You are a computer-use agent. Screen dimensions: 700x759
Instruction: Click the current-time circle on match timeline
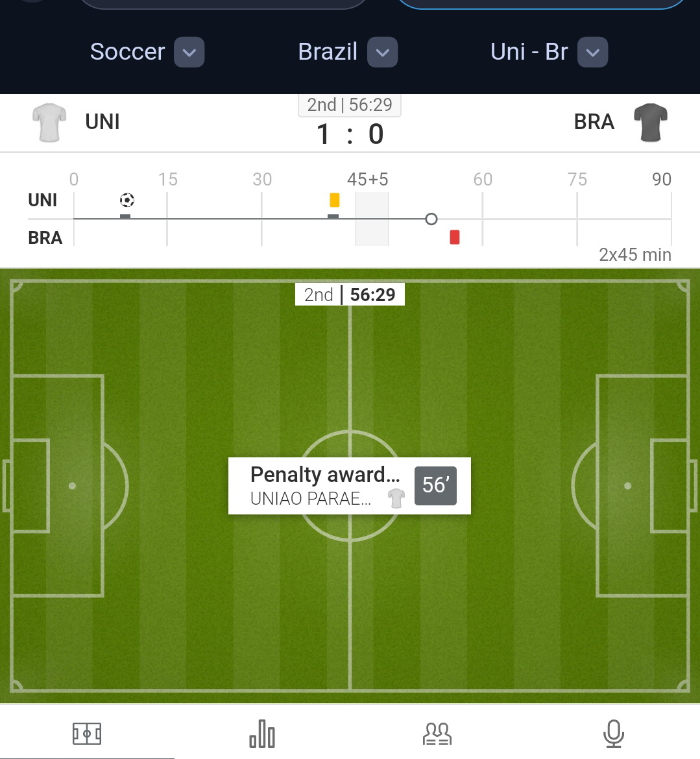click(431, 219)
